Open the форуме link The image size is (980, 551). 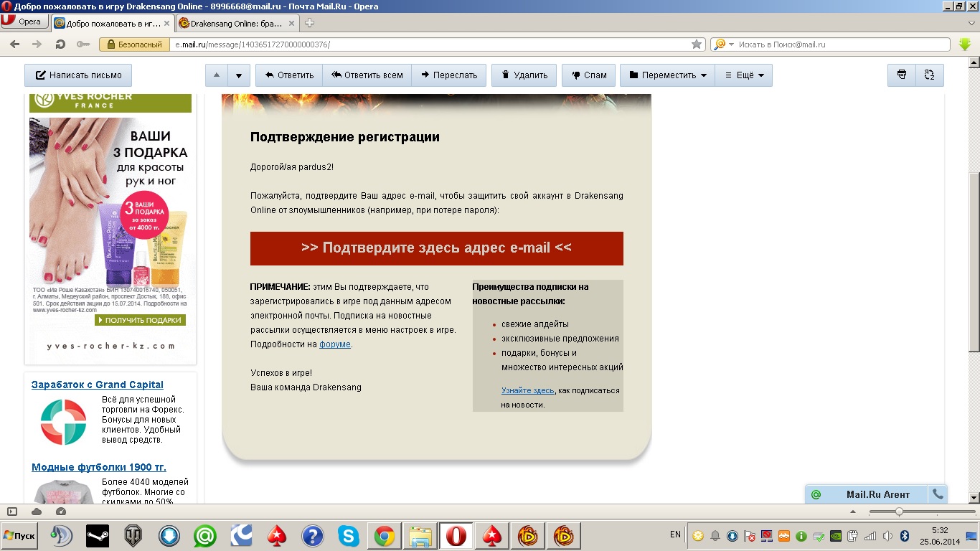(335, 344)
